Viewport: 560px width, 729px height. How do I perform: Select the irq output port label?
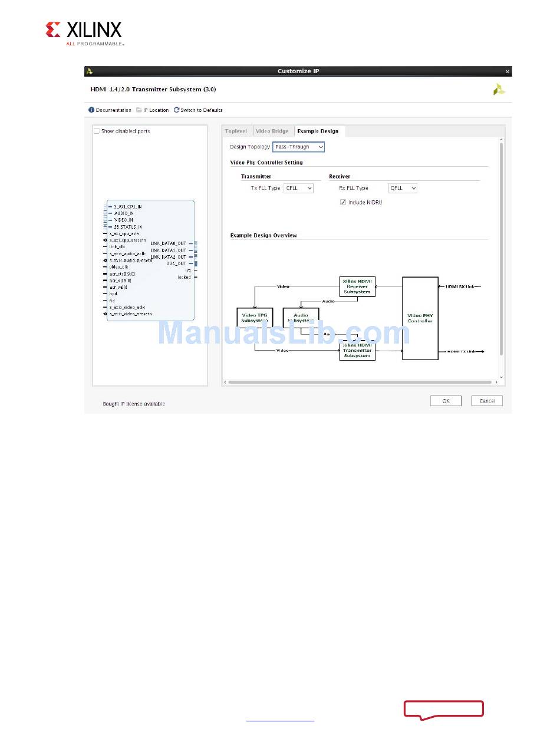tap(188, 270)
